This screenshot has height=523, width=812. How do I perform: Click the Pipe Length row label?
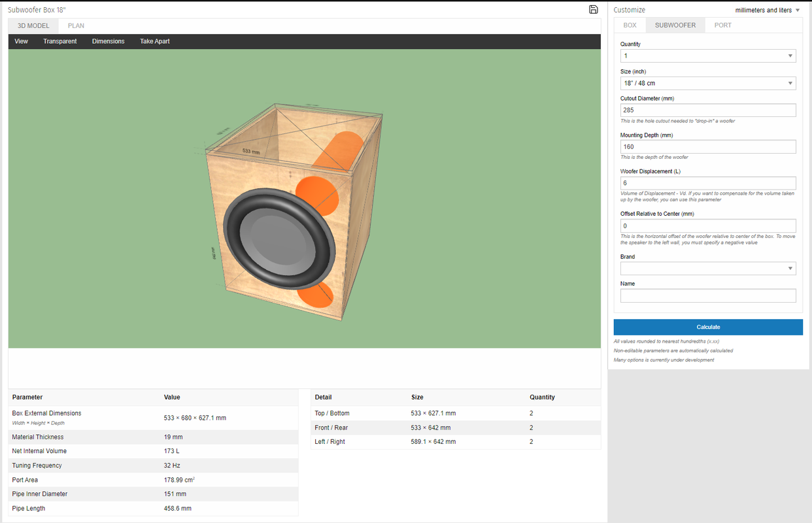pyautogui.click(x=29, y=508)
